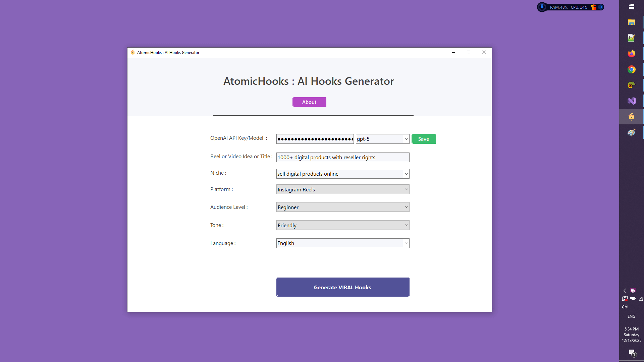
Task: Click the volume icon in system tray
Action: pos(625,306)
